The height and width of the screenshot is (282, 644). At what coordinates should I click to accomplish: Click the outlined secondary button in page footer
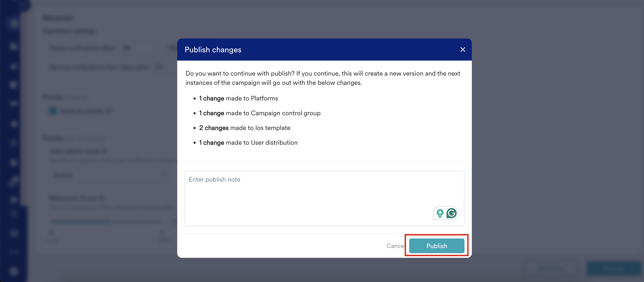coord(551,268)
